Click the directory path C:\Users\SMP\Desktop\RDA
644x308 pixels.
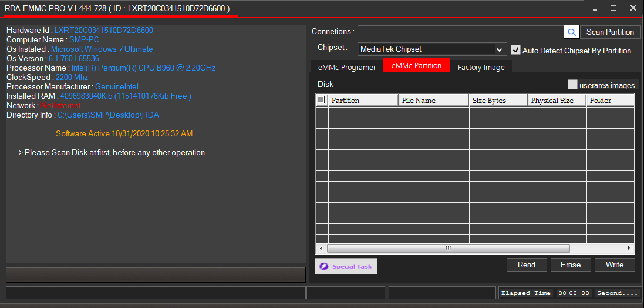(x=108, y=115)
